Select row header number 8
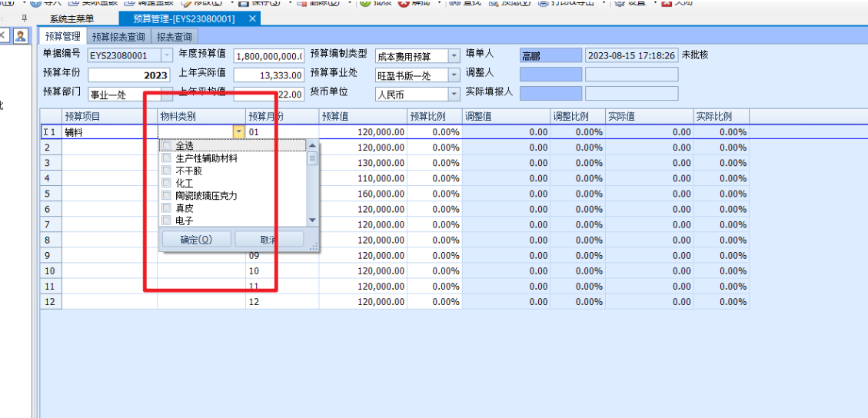Viewport: 868px width, 418px height. coord(51,240)
